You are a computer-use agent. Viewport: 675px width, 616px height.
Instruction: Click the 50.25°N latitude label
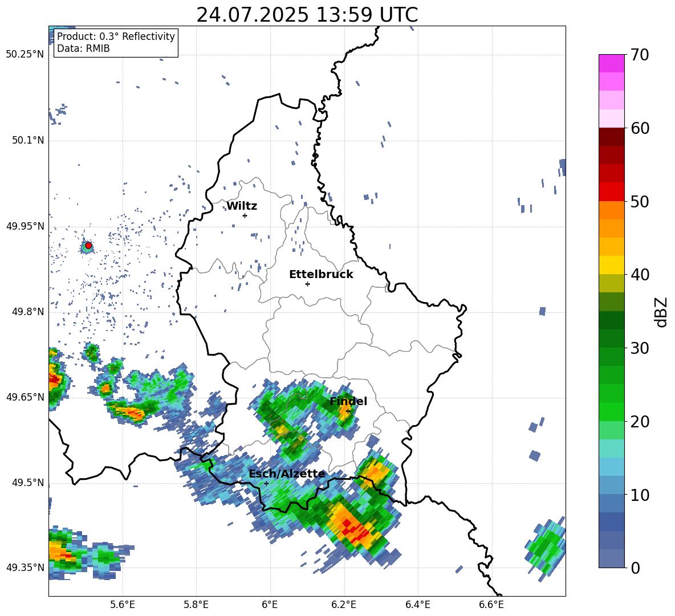click(x=25, y=55)
